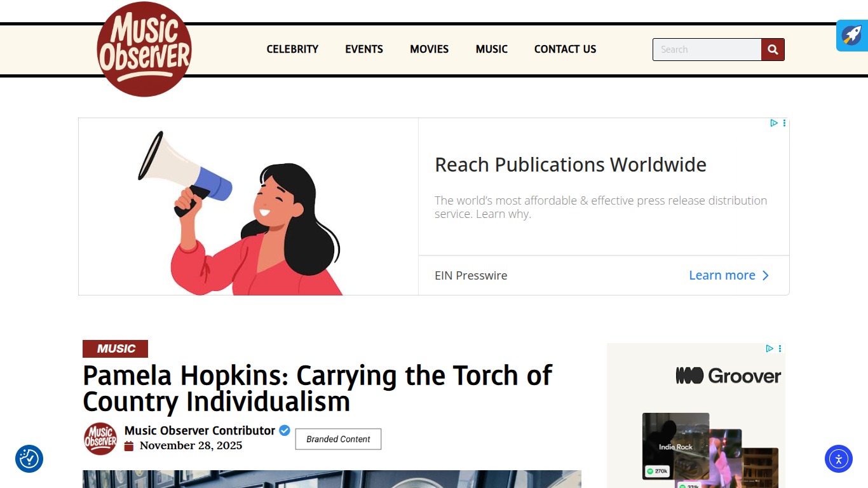Click the Learn more ad link
Screen dimensions: 868x488
pos(728,275)
